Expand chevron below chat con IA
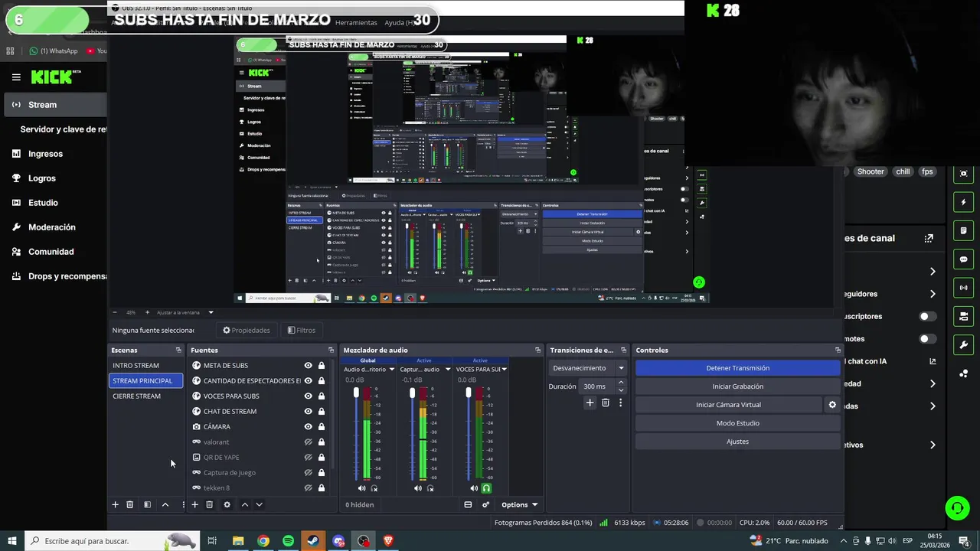 pos(933,383)
